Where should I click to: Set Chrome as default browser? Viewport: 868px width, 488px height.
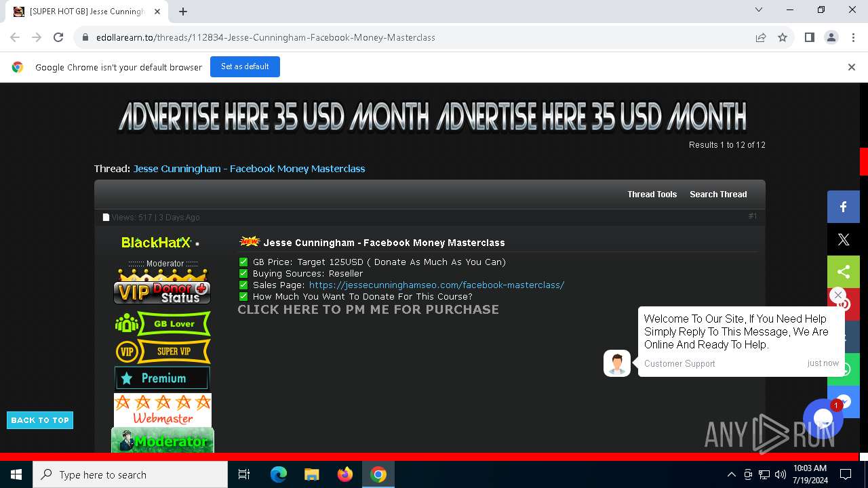[x=245, y=66]
